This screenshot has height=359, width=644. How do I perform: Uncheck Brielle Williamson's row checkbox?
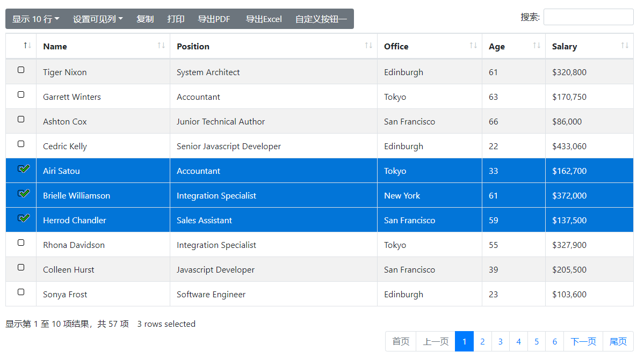[24, 193]
